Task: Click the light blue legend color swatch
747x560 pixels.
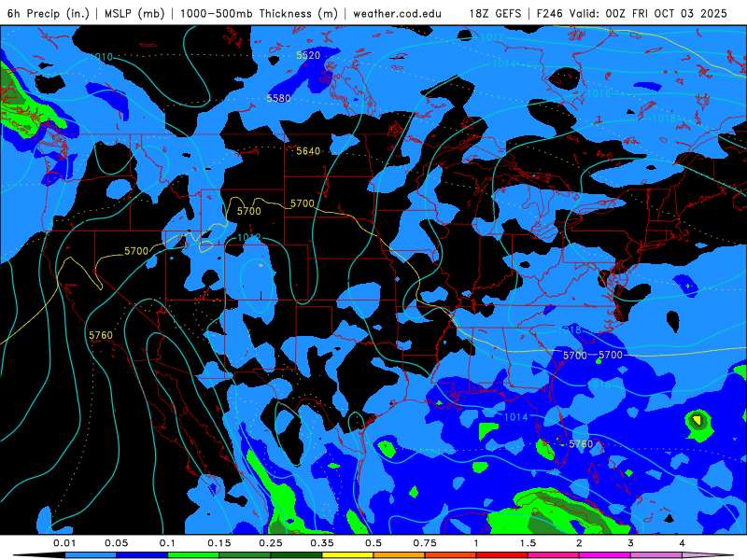Action: click(91, 555)
